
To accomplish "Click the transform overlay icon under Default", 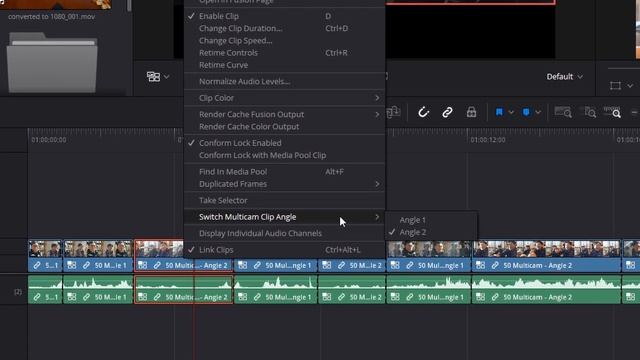I will pyautogui.click(x=616, y=85).
